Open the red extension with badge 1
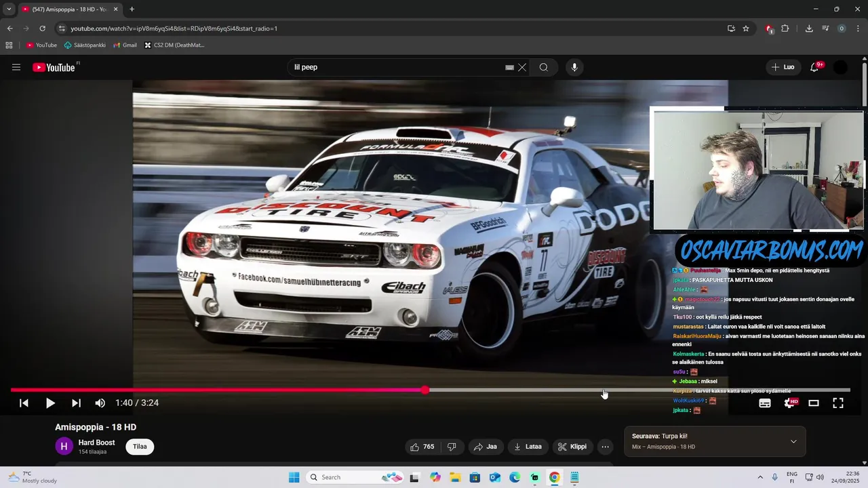868x488 pixels. [x=769, y=28]
